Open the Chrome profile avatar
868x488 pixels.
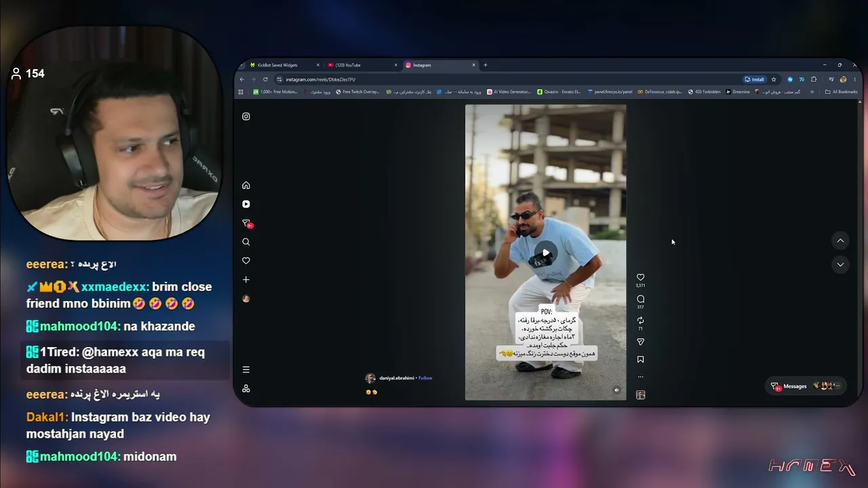coord(844,79)
